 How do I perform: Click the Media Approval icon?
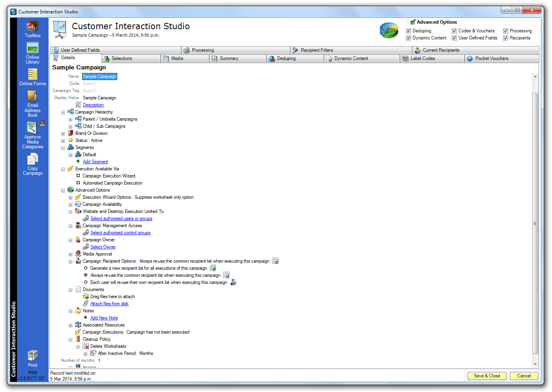point(78,254)
